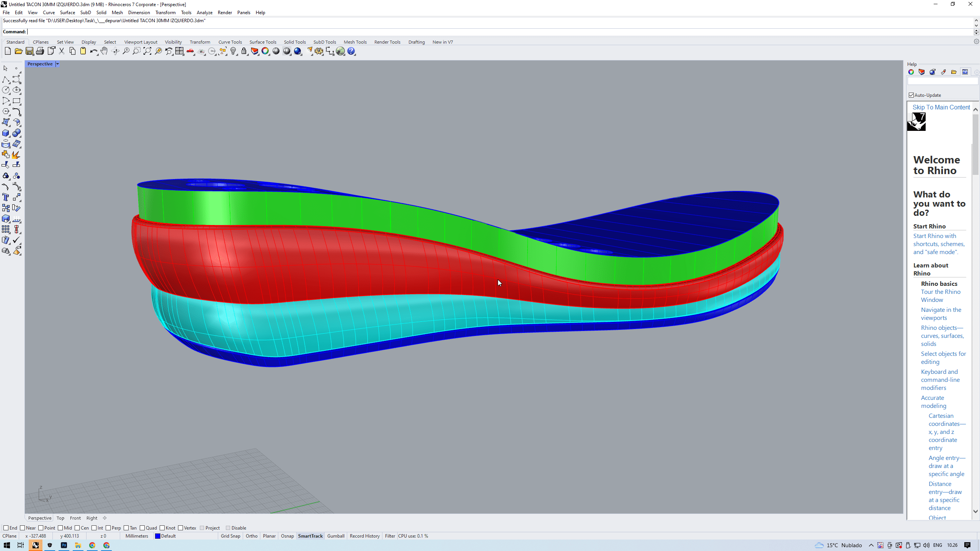Click the Print icon in toolbar
Screen dimensions: 980x551
40,51
